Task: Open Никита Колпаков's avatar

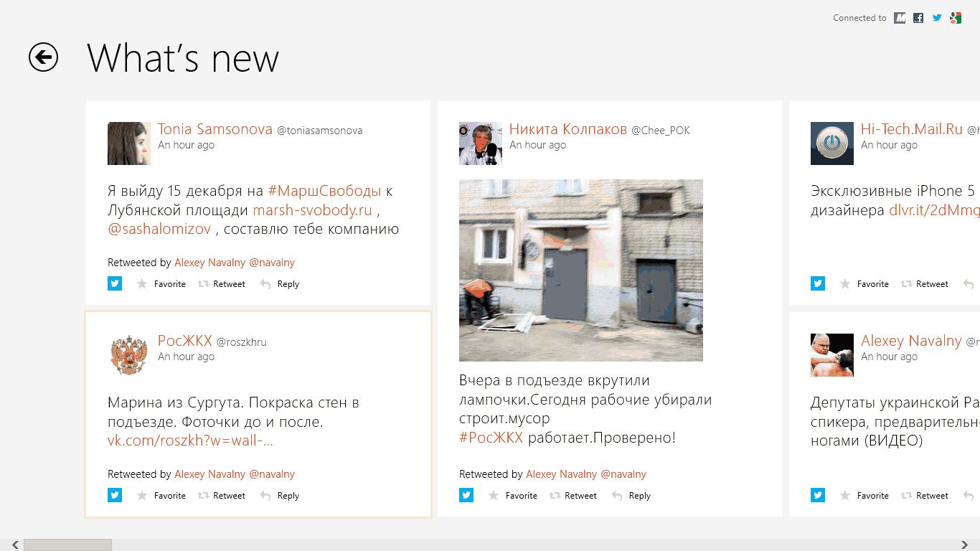Action: tap(481, 143)
